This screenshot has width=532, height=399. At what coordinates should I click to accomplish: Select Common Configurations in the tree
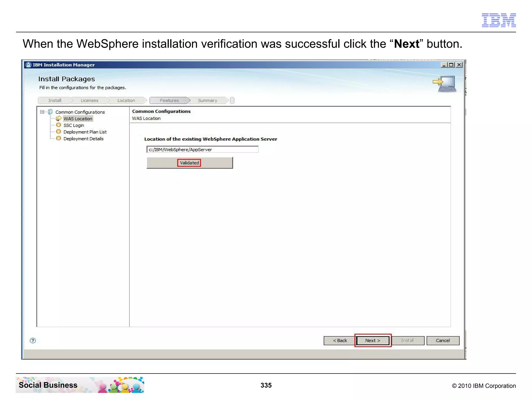(80, 112)
